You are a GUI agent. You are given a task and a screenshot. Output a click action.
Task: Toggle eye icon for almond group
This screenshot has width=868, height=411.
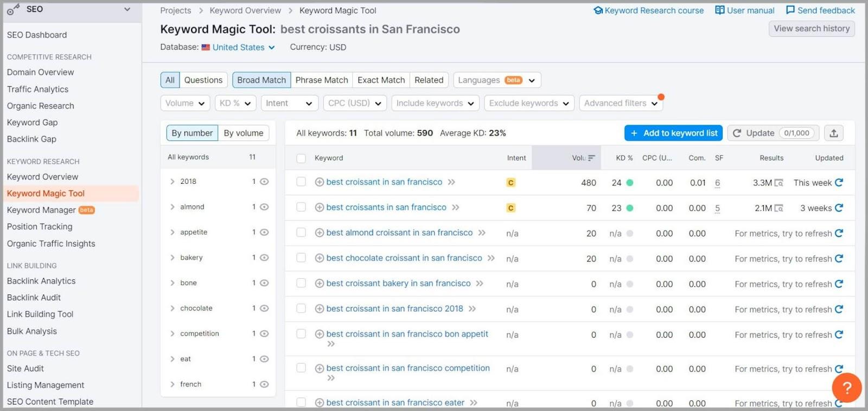point(264,207)
